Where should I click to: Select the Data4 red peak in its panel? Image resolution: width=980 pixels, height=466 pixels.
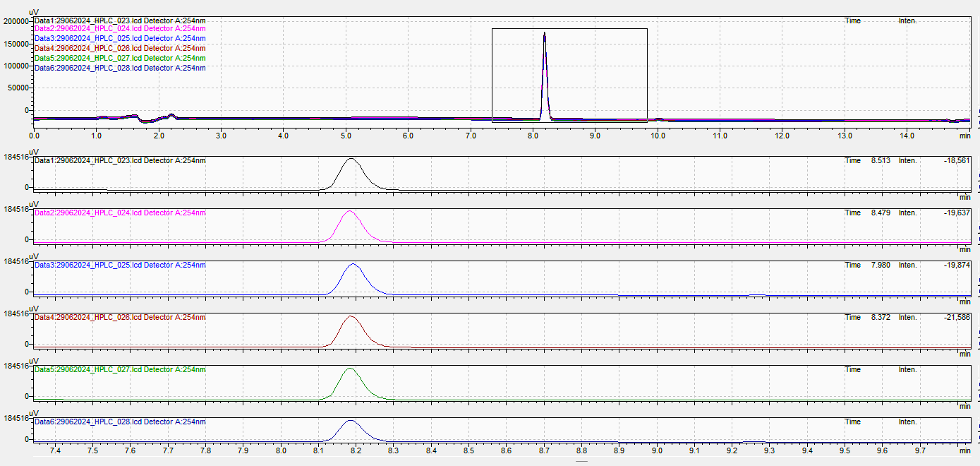(350, 317)
